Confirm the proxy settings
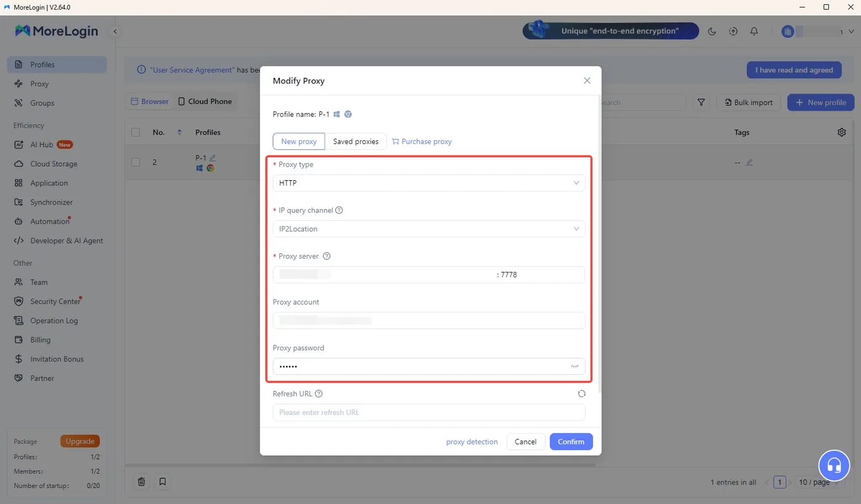Image resolution: width=861 pixels, height=504 pixels. pyautogui.click(x=571, y=442)
